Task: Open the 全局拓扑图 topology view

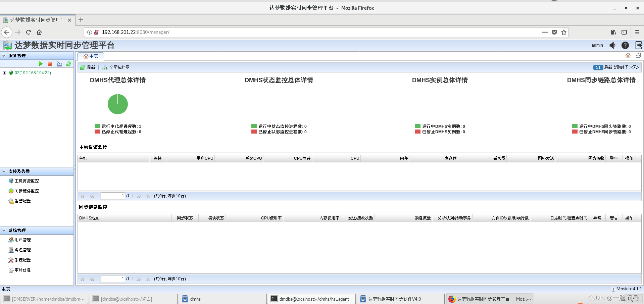Action: tap(116, 67)
